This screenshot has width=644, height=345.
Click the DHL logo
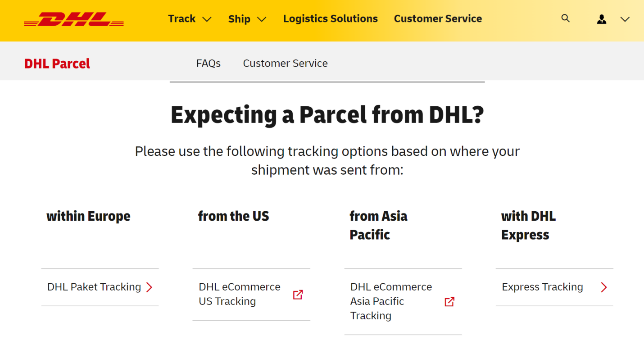[74, 19]
